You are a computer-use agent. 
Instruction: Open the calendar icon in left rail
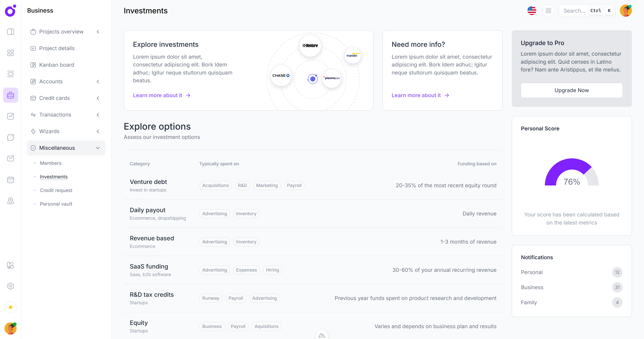tap(11, 180)
